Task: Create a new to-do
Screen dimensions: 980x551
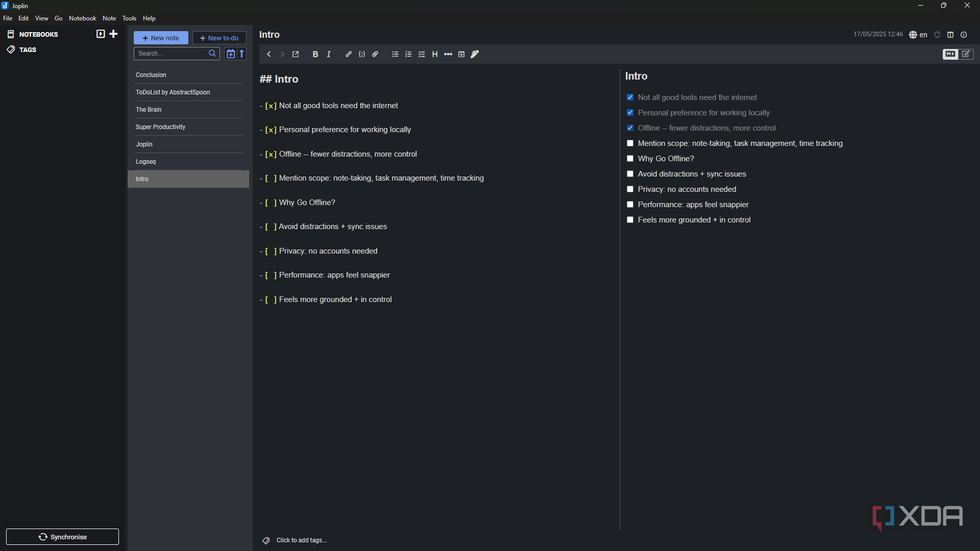Action: tap(219, 38)
